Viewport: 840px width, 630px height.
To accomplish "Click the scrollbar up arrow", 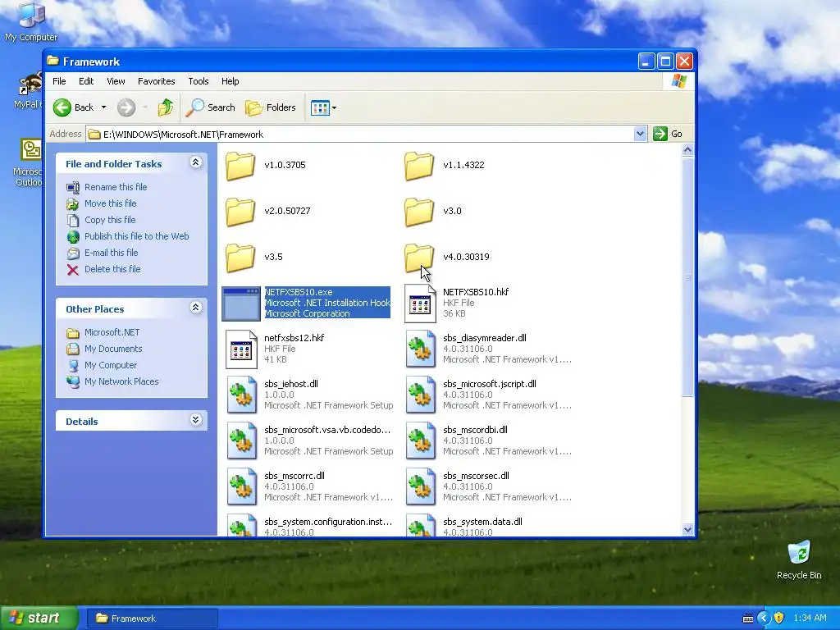I will 688,150.
